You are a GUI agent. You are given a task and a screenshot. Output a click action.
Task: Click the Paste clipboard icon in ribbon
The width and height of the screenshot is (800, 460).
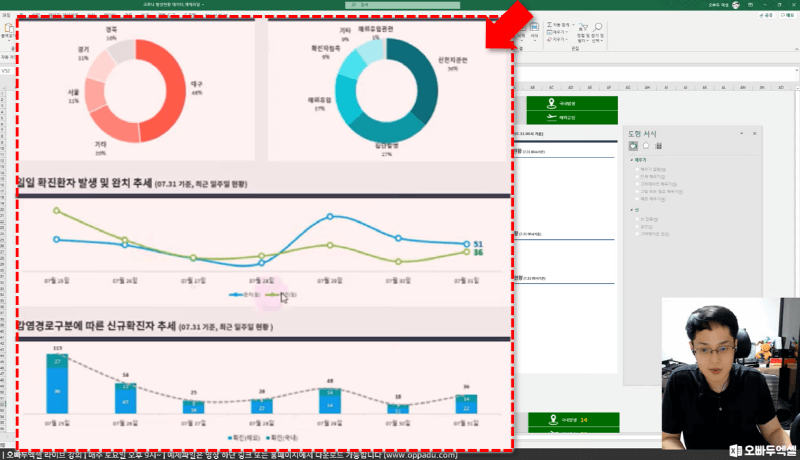(10, 27)
